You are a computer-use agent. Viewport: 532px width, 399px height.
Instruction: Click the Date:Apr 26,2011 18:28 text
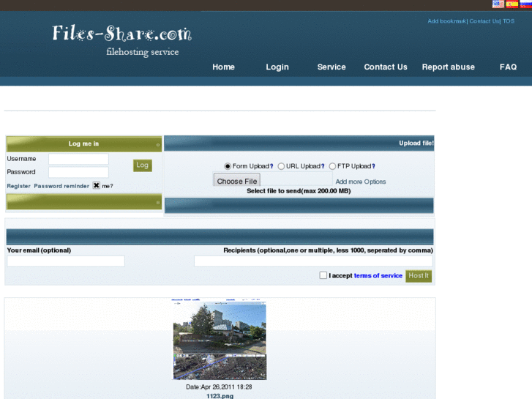click(220, 387)
